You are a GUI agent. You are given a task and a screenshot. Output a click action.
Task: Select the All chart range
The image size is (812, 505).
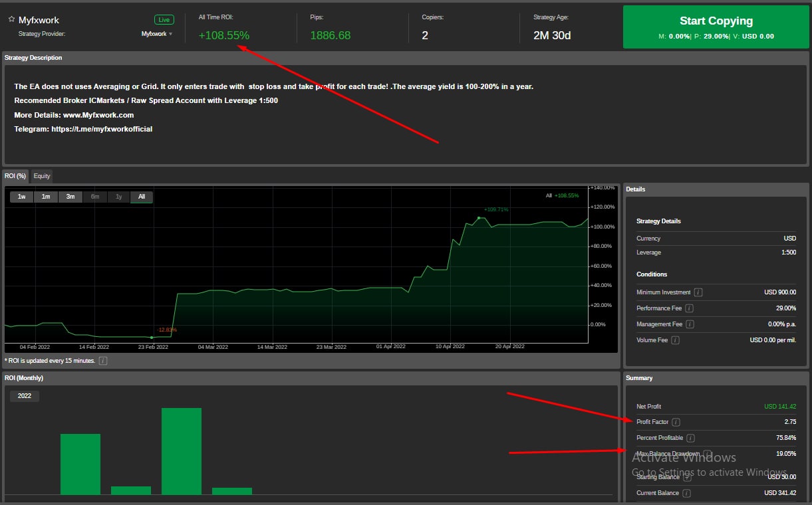[x=142, y=197]
